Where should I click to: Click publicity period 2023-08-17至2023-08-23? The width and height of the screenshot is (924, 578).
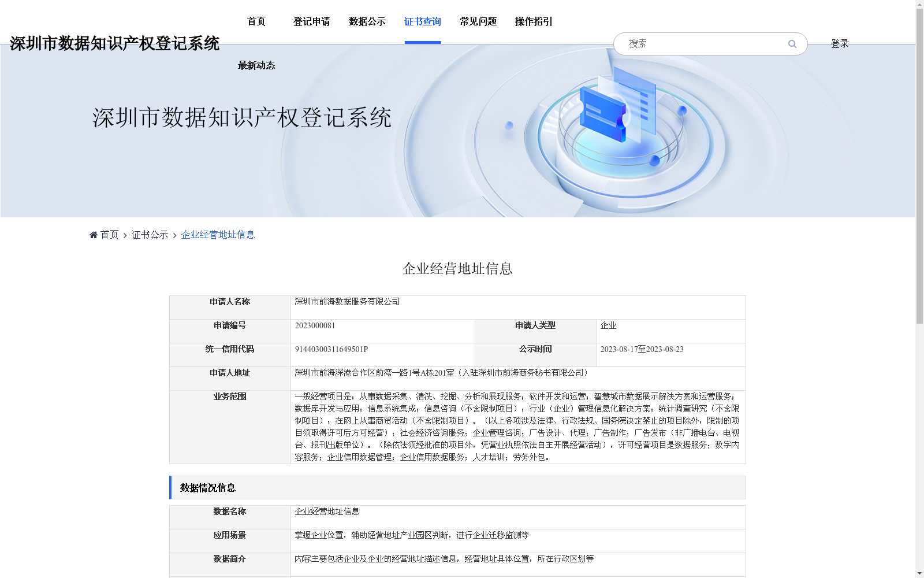point(642,349)
